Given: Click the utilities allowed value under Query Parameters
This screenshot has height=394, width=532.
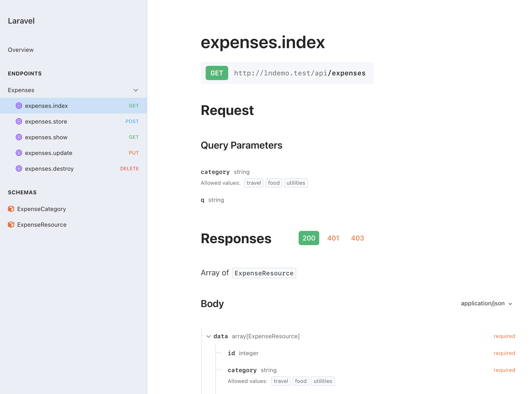Looking at the screenshot, I should coord(296,183).
